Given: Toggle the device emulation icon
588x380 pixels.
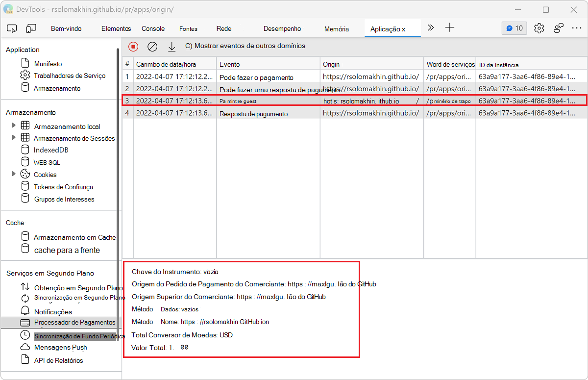Looking at the screenshot, I should point(31,28).
